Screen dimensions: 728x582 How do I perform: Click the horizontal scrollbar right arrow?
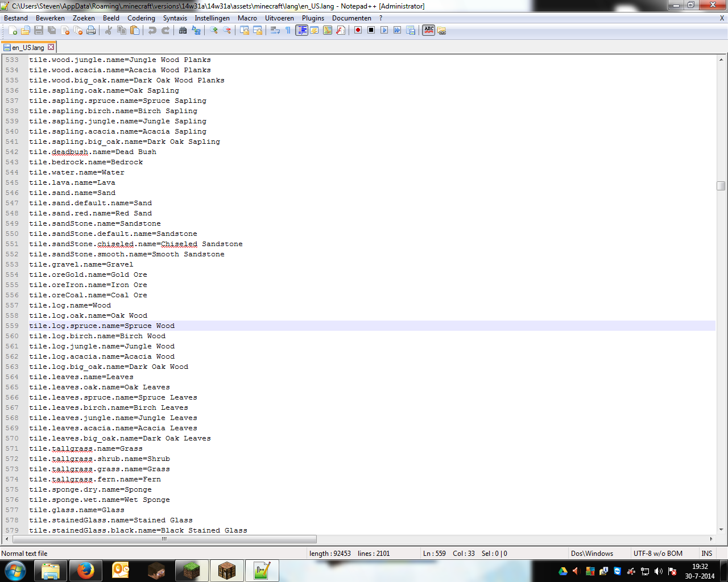click(x=711, y=539)
